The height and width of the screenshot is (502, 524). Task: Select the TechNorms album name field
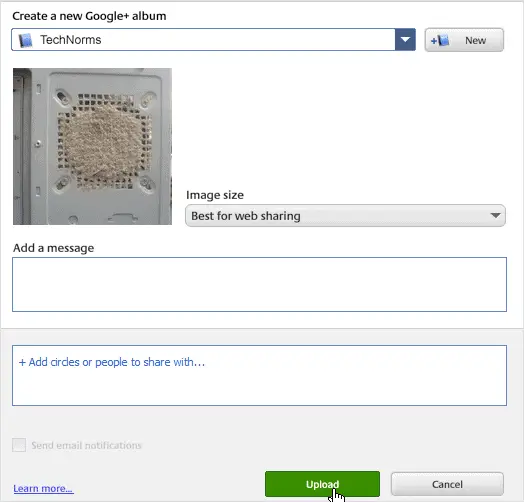tap(203, 40)
